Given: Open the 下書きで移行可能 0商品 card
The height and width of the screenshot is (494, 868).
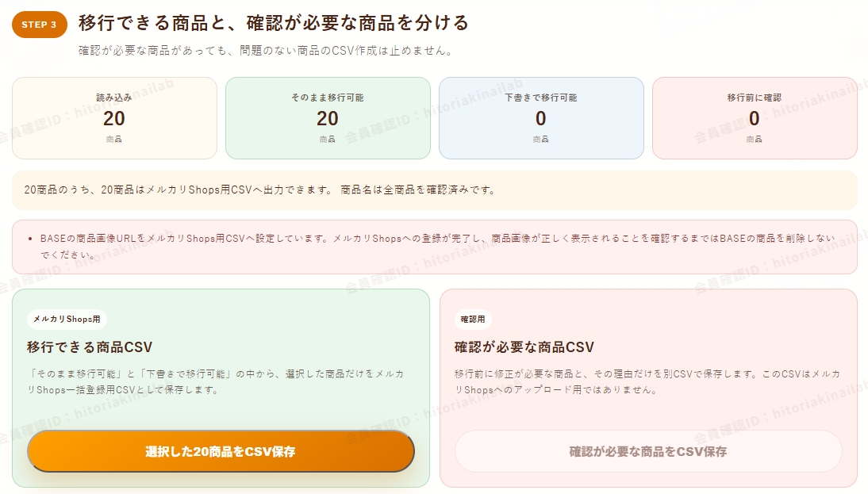Looking at the screenshot, I should pyautogui.click(x=541, y=118).
